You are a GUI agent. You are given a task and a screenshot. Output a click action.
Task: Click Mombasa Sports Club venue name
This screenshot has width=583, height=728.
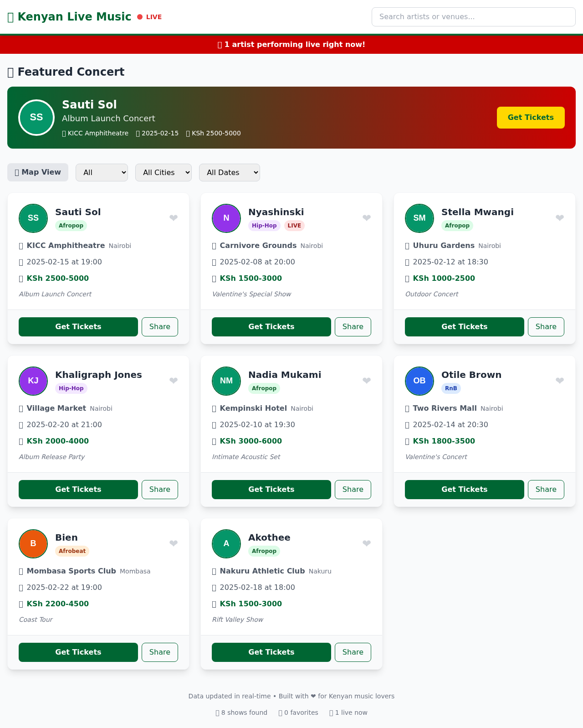72,571
